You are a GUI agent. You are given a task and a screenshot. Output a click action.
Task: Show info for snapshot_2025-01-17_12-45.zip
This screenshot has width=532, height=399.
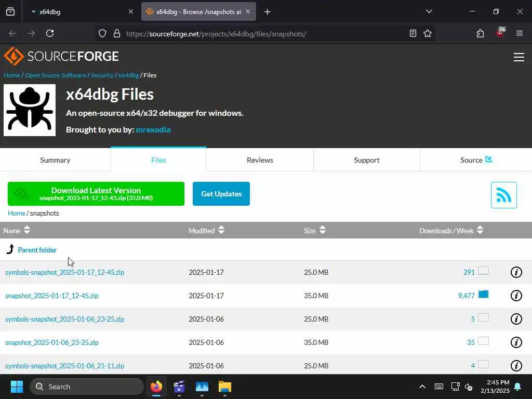516,296
